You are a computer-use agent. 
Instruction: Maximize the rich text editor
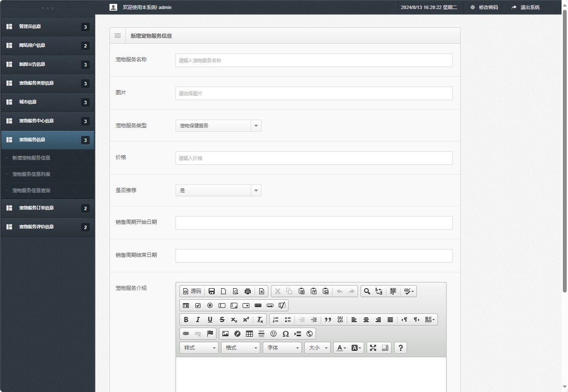[x=373, y=348]
